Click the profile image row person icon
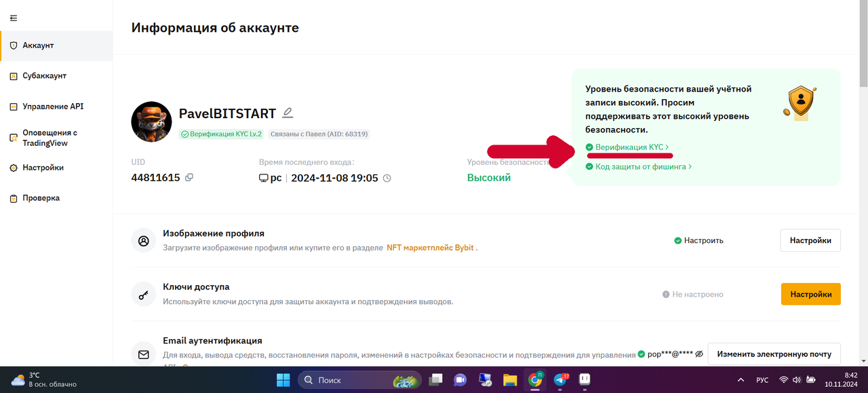Viewport: 868px width, 393px height. (x=143, y=240)
